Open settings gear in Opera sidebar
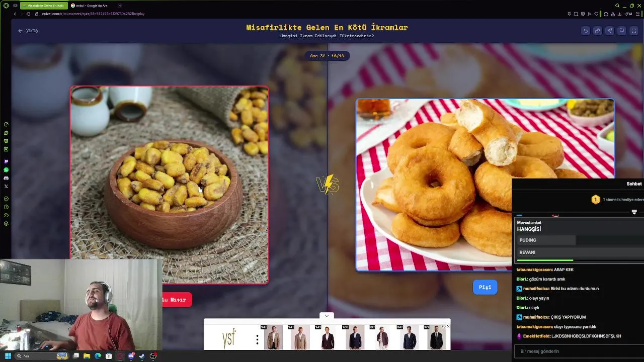Viewport: 644px width, 362px height. (6, 223)
